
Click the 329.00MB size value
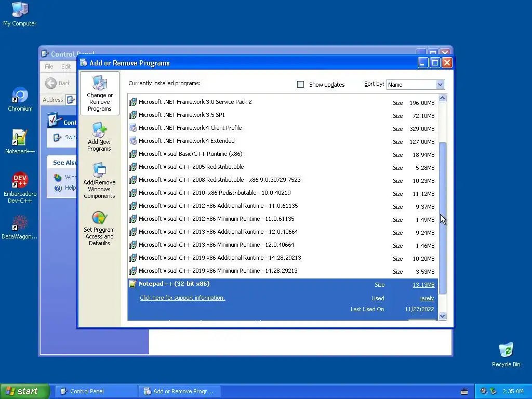[422, 129]
